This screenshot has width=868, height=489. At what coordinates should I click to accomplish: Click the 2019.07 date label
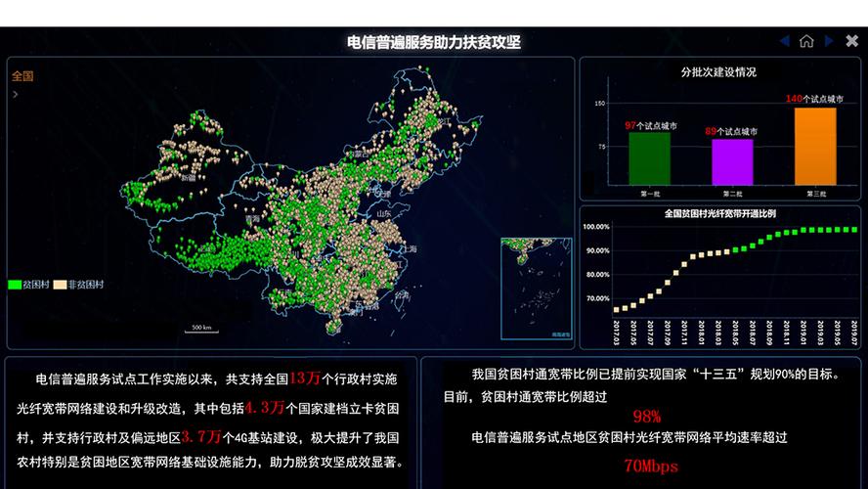(x=854, y=333)
